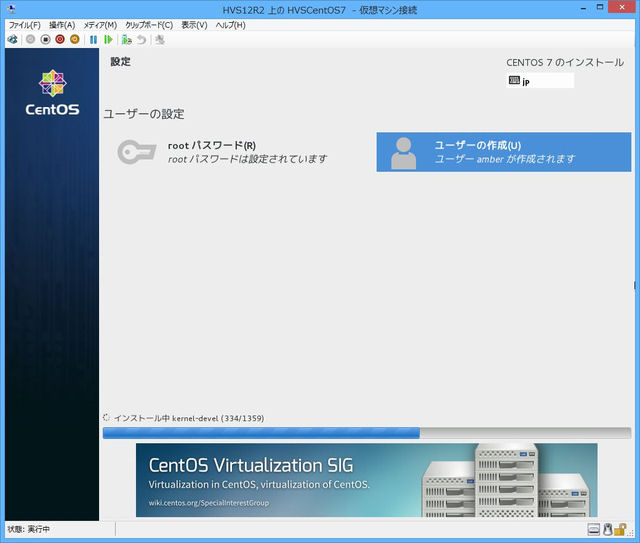640x543 pixels.
Task: Open the クリップボード(C) menu
Action: coord(149,25)
